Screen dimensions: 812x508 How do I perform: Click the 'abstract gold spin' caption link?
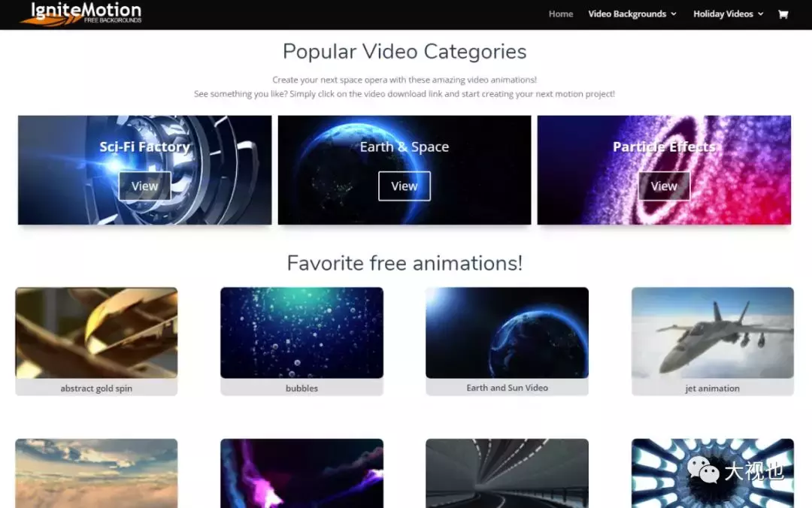[96, 389]
